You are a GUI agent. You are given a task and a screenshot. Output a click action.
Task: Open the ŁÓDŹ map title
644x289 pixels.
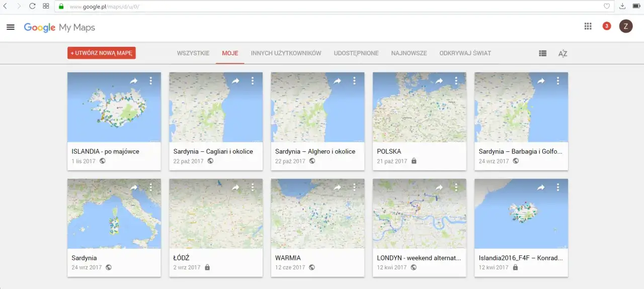pyautogui.click(x=181, y=258)
